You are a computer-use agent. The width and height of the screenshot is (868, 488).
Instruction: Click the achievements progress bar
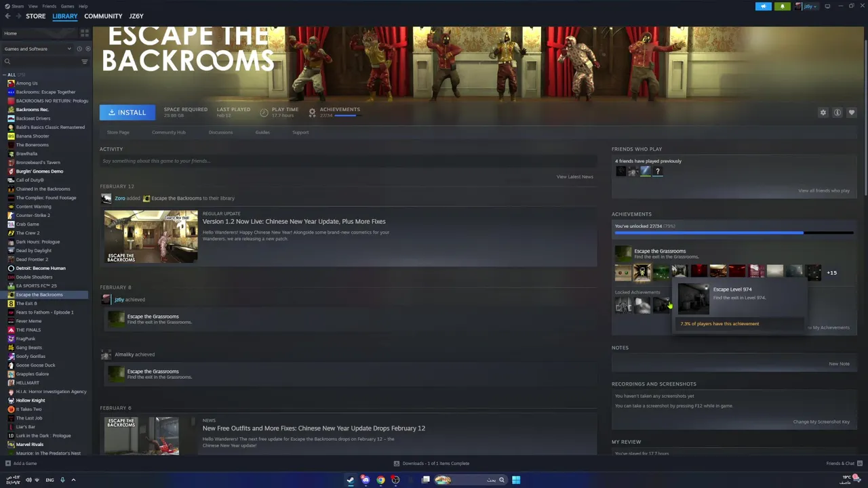[x=734, y=233]
